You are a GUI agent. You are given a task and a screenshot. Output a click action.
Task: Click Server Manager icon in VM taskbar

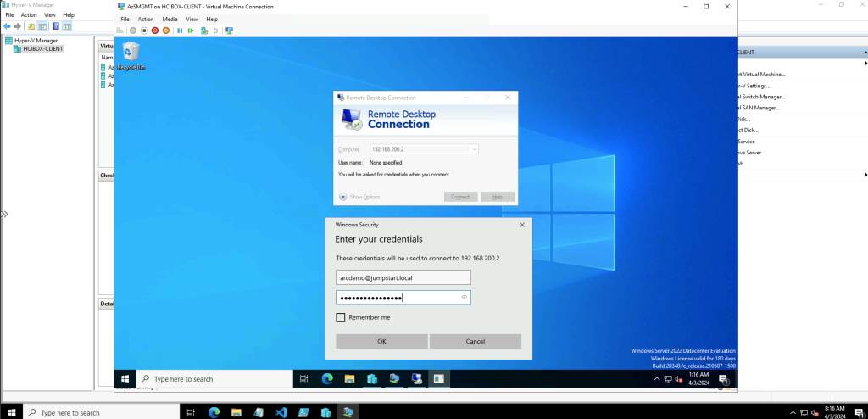372,379
